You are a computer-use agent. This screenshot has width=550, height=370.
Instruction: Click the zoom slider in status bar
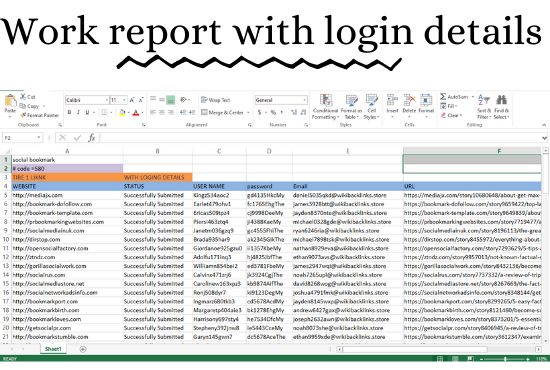[505, 359]
